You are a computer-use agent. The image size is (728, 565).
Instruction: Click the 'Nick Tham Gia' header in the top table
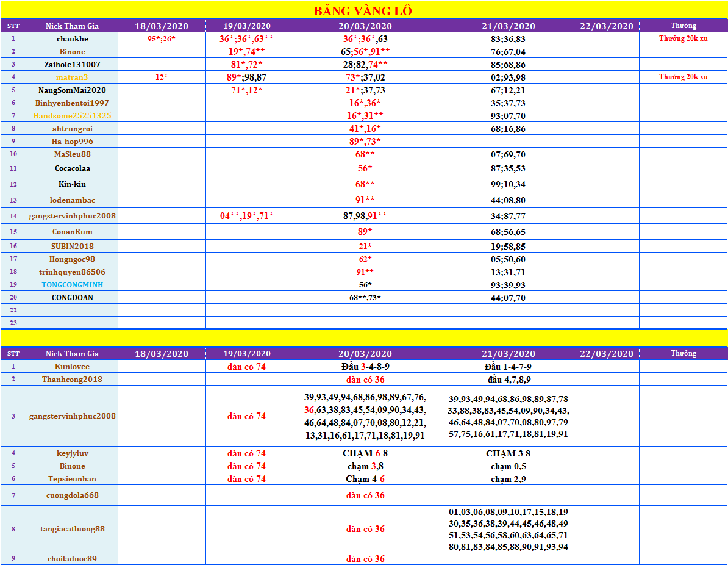pyautogui.click(x=73, y=26)
